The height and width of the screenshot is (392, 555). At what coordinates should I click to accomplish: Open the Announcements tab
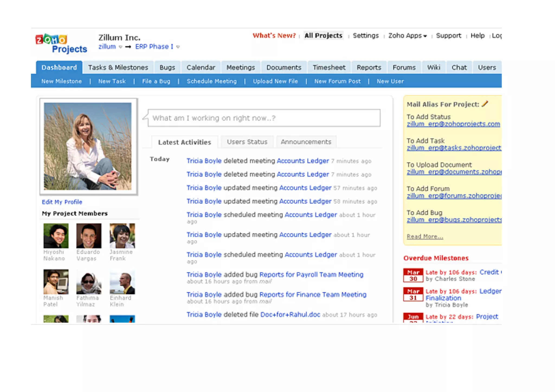[x=306, y=142]
